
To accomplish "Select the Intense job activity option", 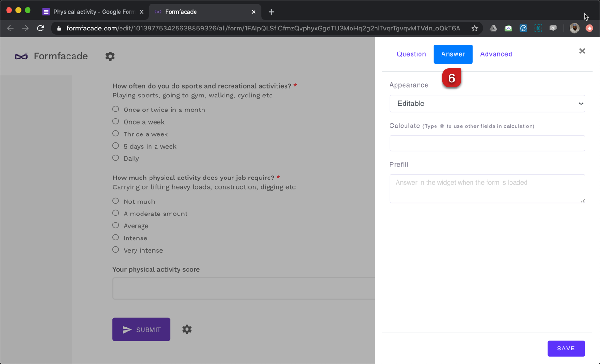I will [115, 238].
